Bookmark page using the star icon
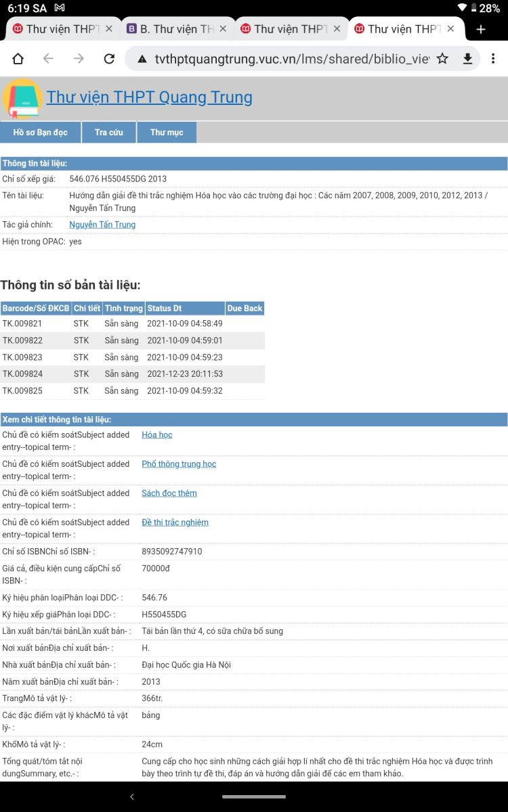Image resolution: width=508 pixels, height=812 pixels. [x=442, y=59]
